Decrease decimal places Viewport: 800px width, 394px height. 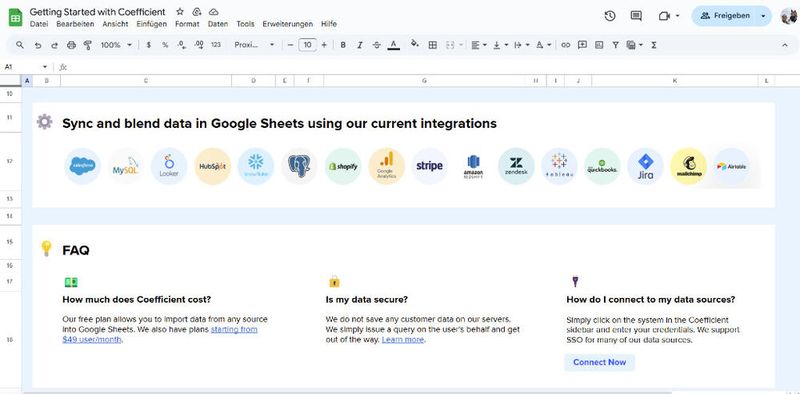(x=182, y=45)
